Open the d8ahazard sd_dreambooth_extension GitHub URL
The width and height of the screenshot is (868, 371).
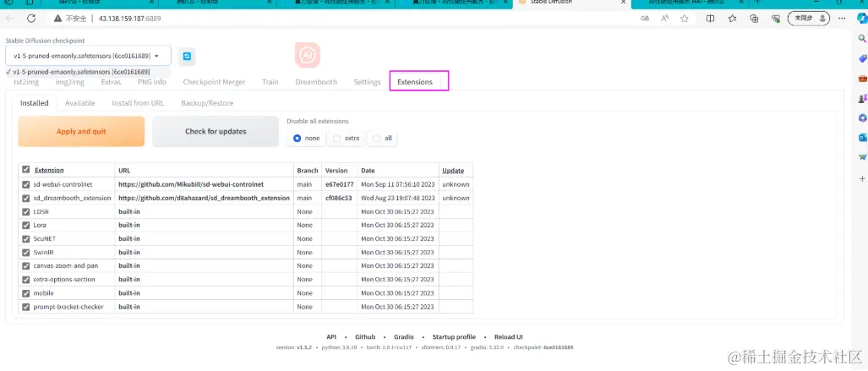point(204,198)
